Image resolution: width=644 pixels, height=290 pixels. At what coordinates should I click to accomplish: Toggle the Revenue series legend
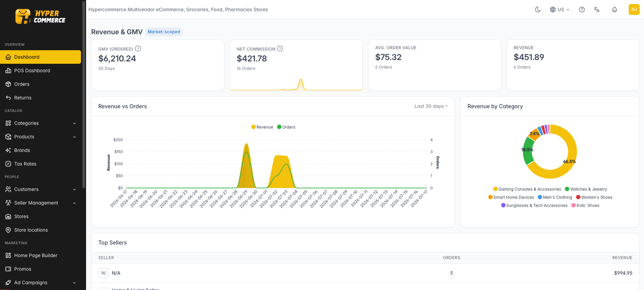262,127
